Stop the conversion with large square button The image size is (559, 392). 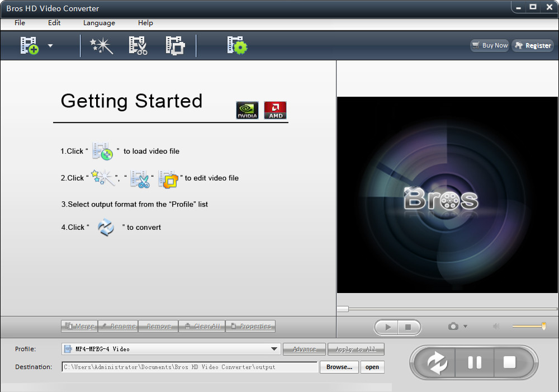[x=510, y=363]
